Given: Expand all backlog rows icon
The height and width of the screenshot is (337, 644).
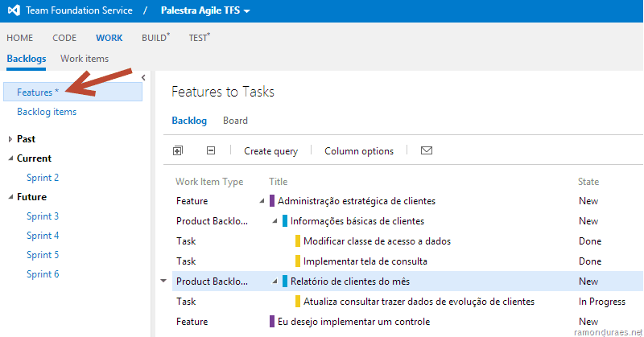Looking at the screenshot, I should [177, 150].
